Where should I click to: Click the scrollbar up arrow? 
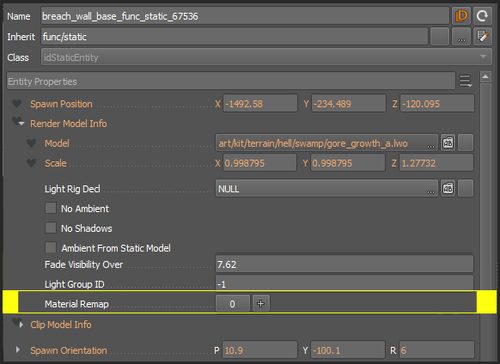[486, 77]
